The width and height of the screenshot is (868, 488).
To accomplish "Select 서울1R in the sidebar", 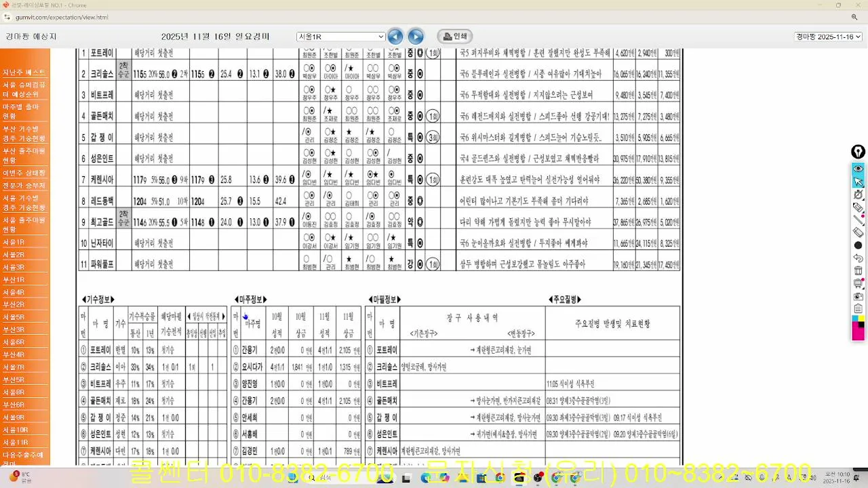I will tap(14, 242).
